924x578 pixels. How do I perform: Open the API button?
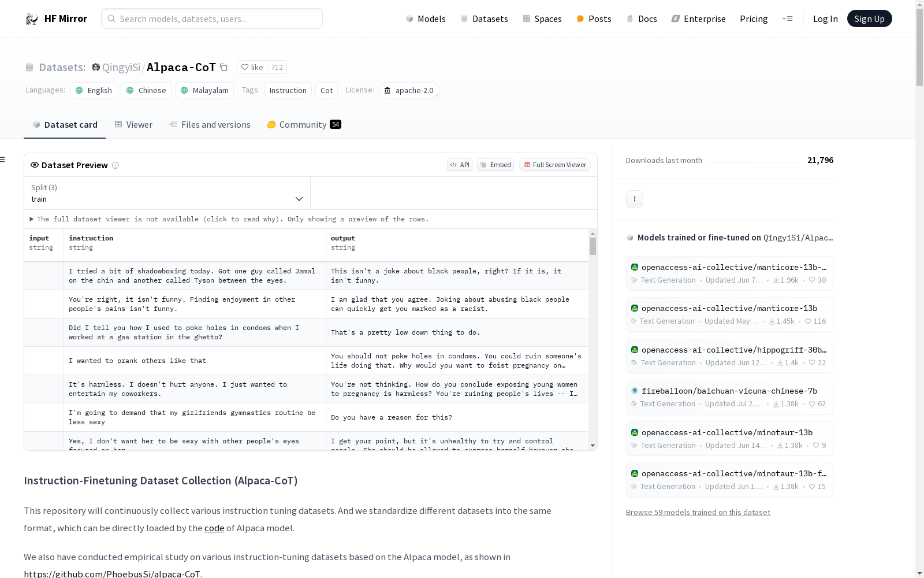pos(460,165)
